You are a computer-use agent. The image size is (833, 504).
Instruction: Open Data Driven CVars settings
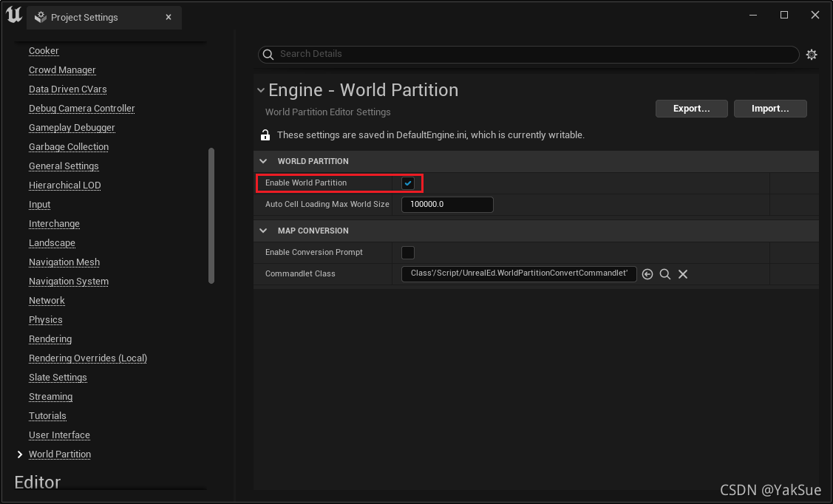coord(67,89)
